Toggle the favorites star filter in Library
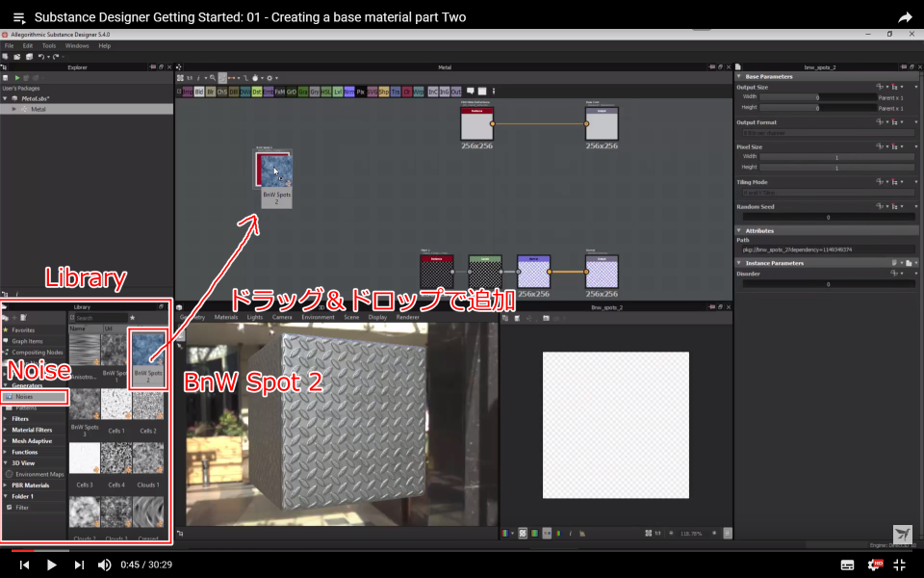The height and width of the screenshot is (578, 924). 133,317
